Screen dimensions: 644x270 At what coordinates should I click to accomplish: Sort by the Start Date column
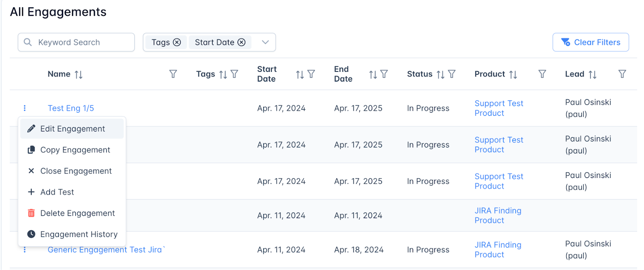click(x=300, y=74)
